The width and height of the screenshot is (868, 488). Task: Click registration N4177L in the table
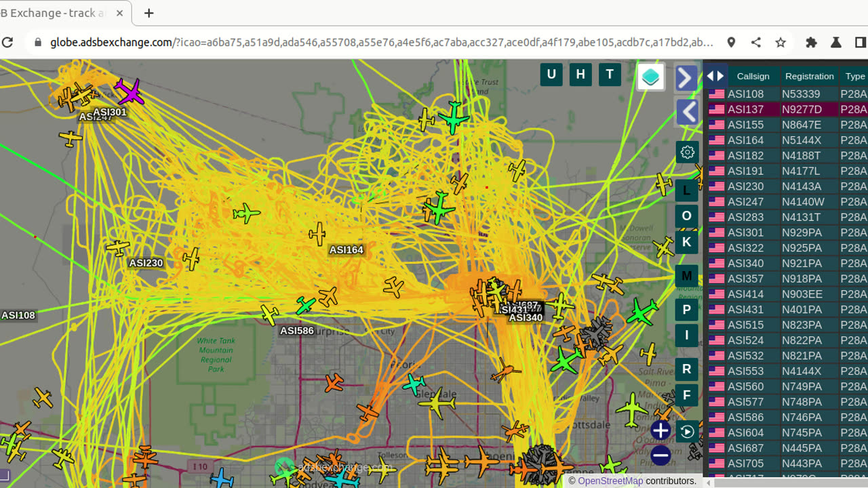click(800, 171)
